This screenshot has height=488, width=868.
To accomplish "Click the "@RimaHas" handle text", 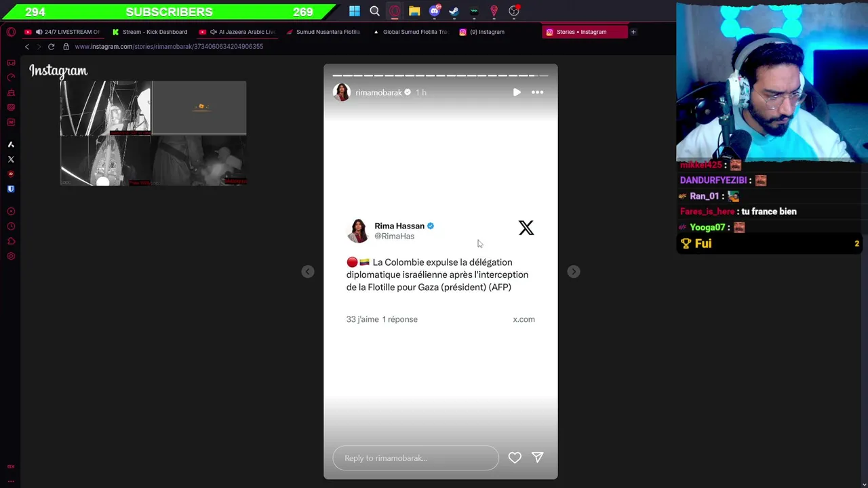I will click(x=394, y=236).
